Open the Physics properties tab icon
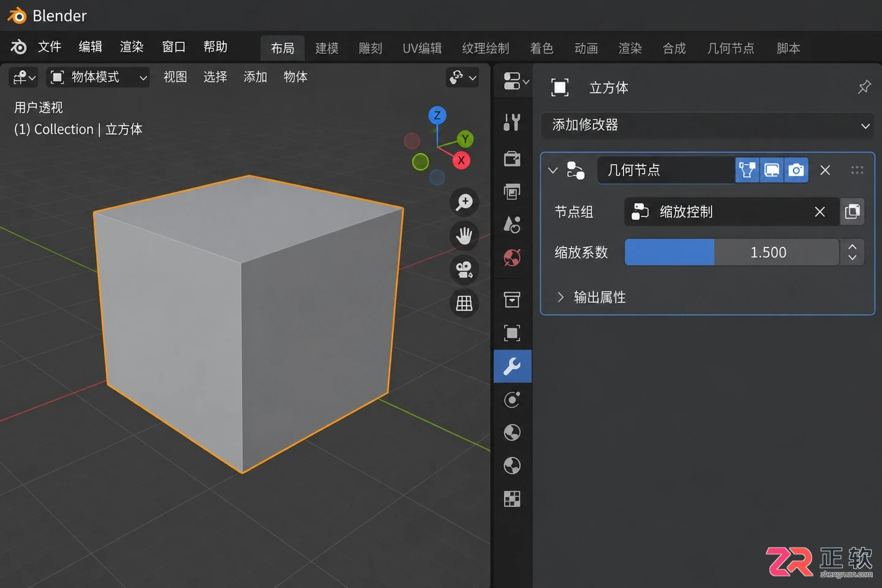The height and width of the screenshot is (588, 882). click(512, 399)
